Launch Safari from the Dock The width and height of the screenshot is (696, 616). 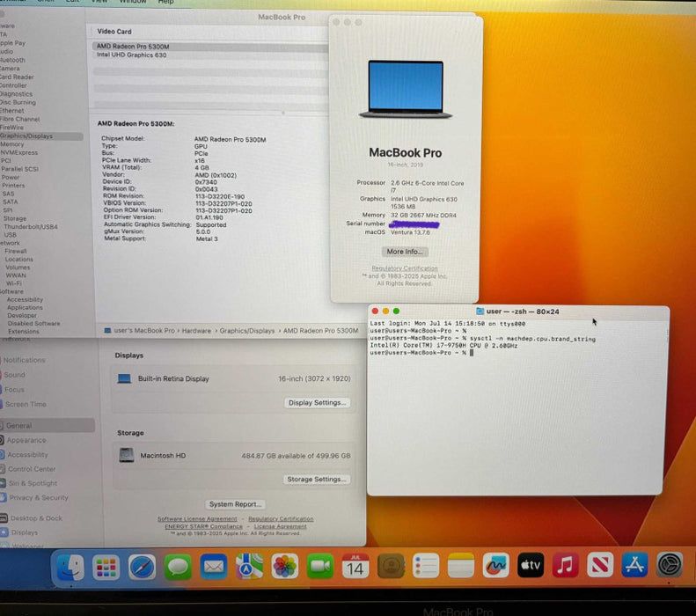click(x=142, y=568)
